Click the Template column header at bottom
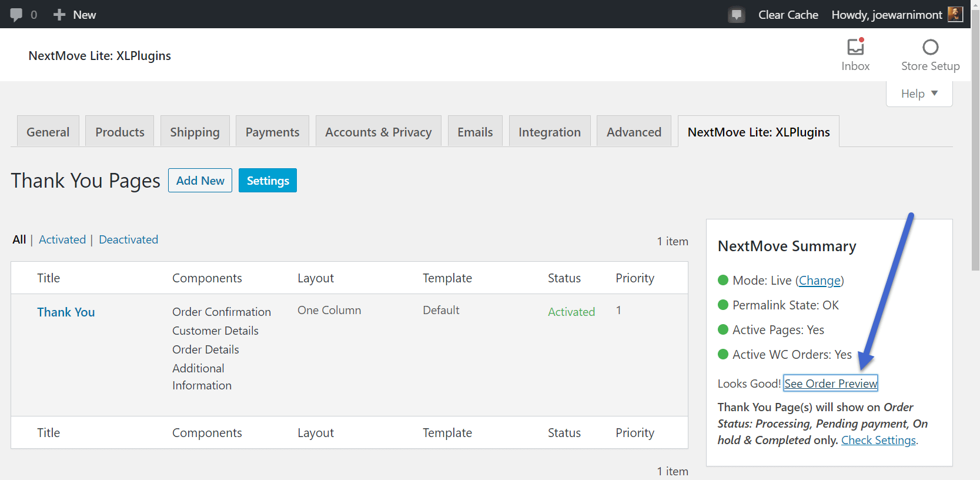Image resolution: width=980 pixels, height=480 pixels. (x=447, y=433)
